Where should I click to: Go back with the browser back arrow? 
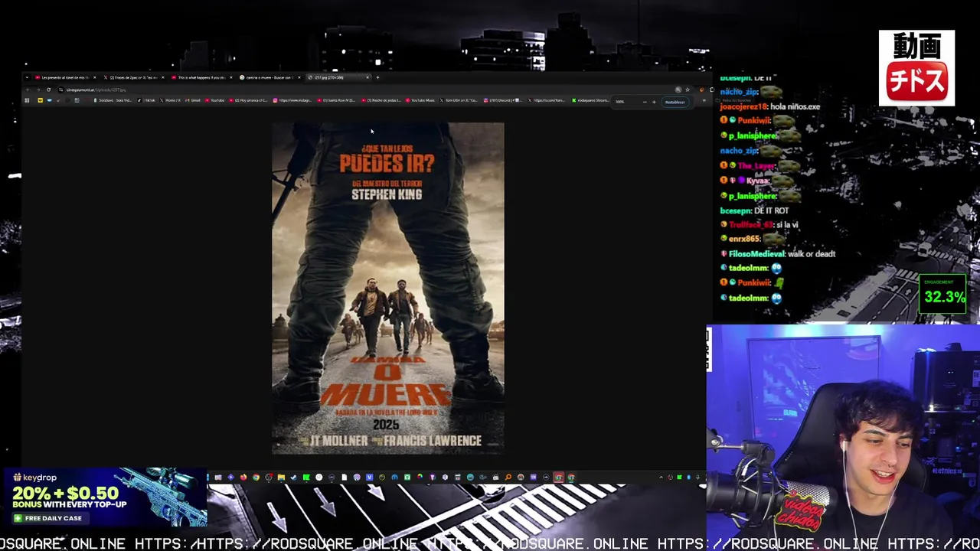click(x=28, y=90)
